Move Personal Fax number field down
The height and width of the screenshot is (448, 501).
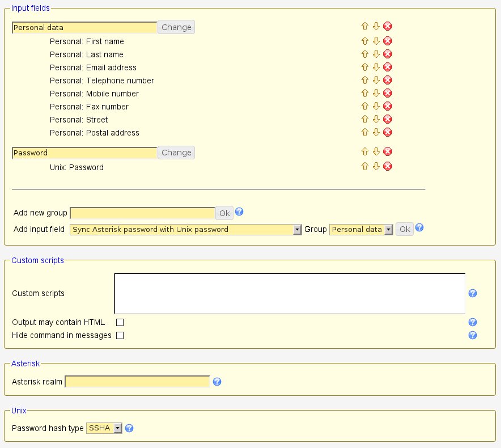[376, 106]
